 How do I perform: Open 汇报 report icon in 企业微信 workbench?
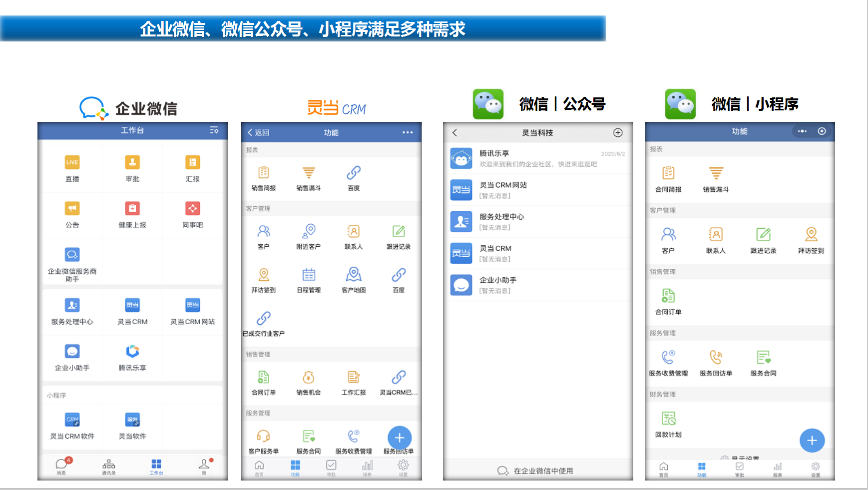click(193, 163)
